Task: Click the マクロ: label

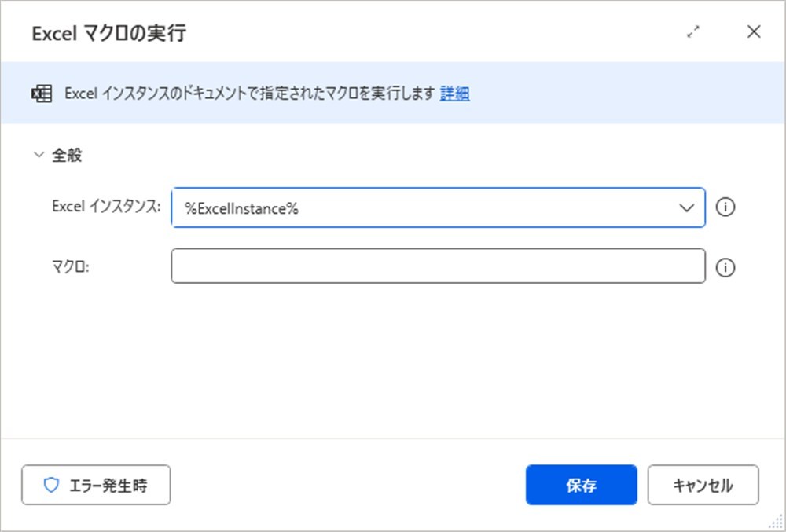Action: (x=70, y=266)
